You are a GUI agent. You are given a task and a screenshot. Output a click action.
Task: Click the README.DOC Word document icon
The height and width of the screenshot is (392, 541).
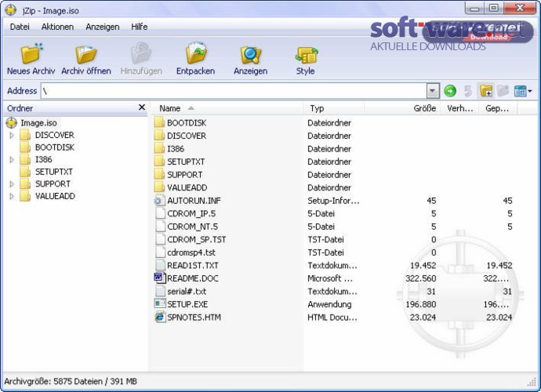point(159,278)
